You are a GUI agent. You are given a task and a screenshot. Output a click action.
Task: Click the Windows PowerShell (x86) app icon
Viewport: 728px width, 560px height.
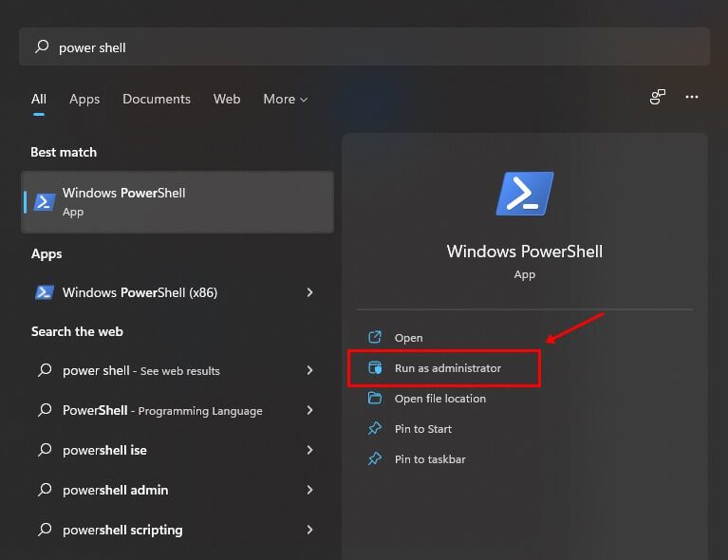point(45,292)
